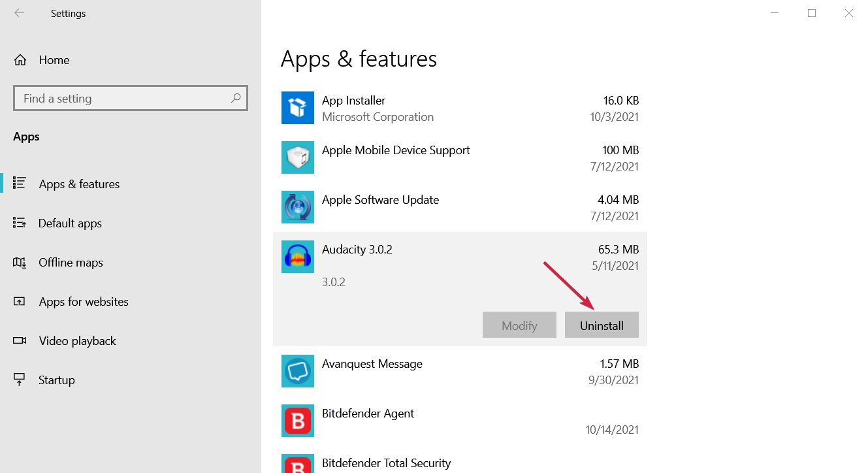Select the Offline maps sidebar icon

pos(20,262)
